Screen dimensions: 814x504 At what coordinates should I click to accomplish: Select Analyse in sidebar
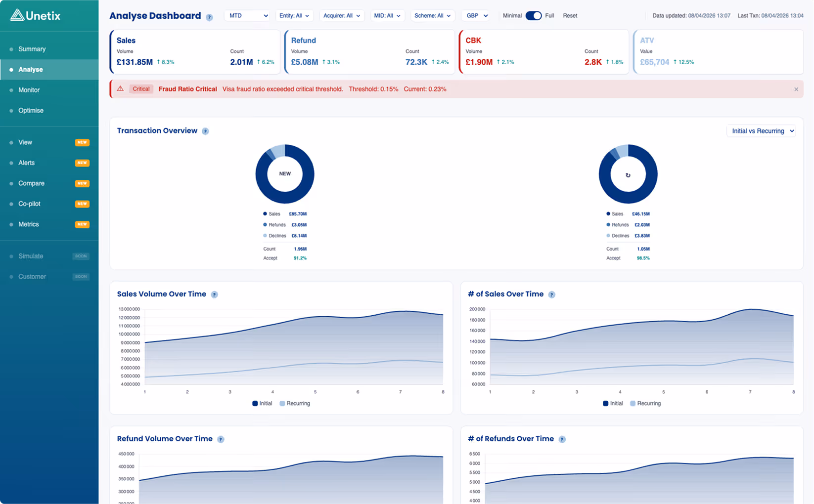point(49,70)
